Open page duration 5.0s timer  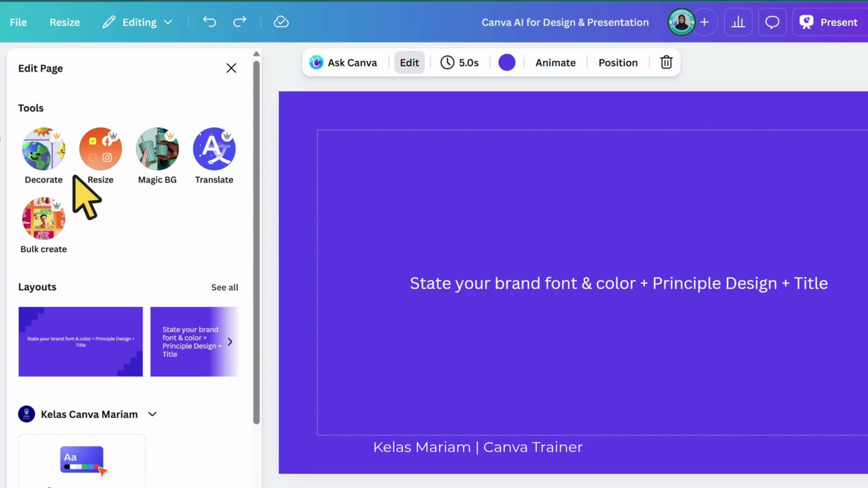click(x=460, y=62)
